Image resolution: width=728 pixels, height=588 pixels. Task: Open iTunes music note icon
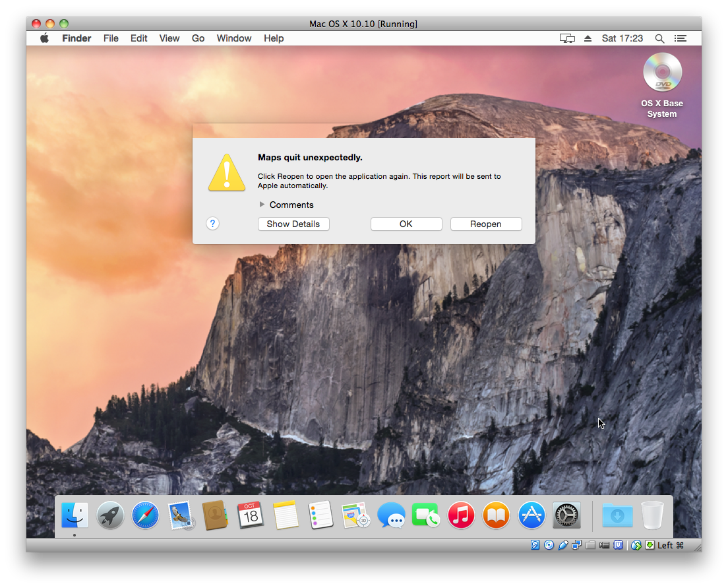461,515
